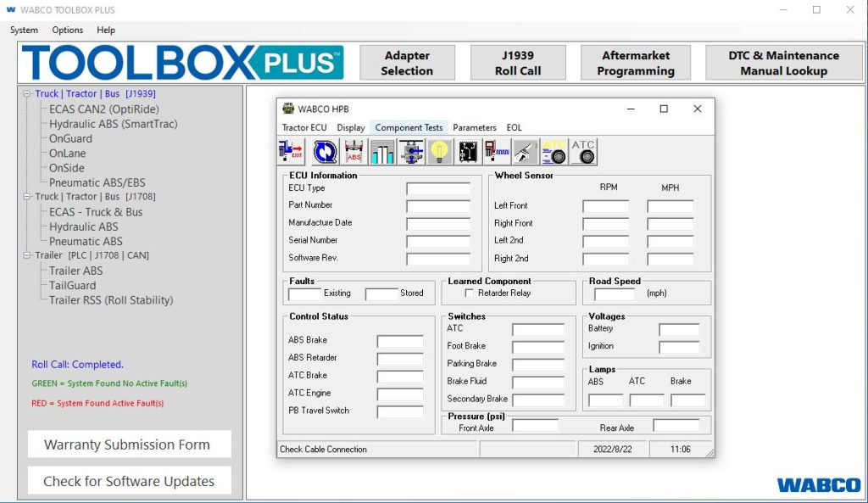Click the yellow ATC wheel icon

point(554,152)
